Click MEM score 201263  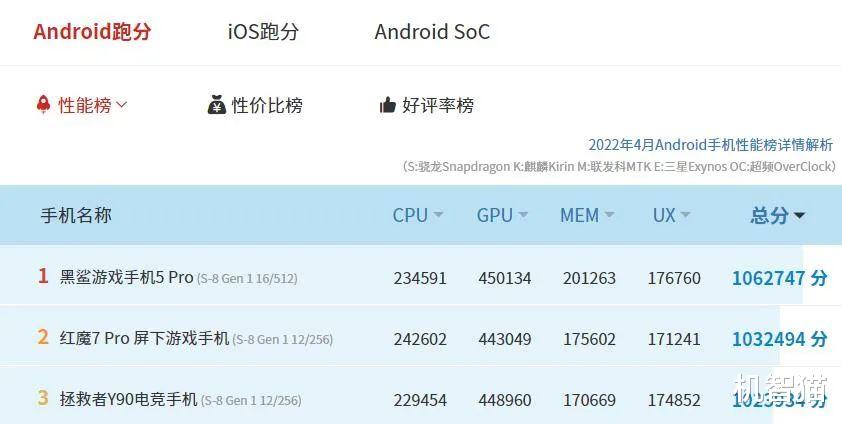pyautogui.click(x=590, y=279)
